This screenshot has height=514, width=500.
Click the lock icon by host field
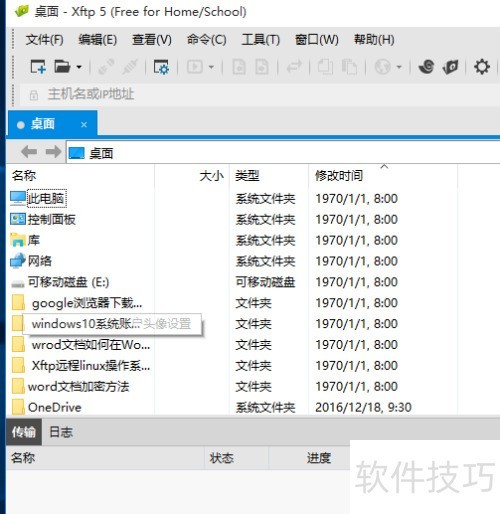pyautogui.click(x=34, y=95)
